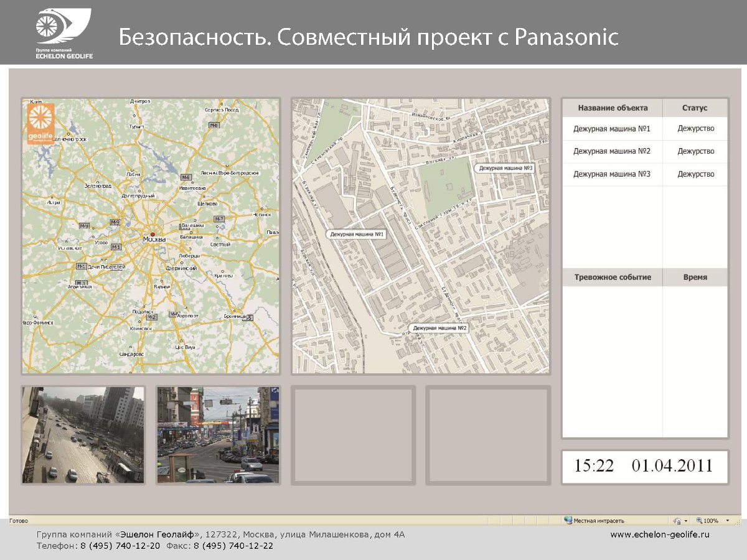Image resolution: width=747 pixels, height=560 pixels.
Task: Click the M-7 highway badge on map
Action: point(218,219)
